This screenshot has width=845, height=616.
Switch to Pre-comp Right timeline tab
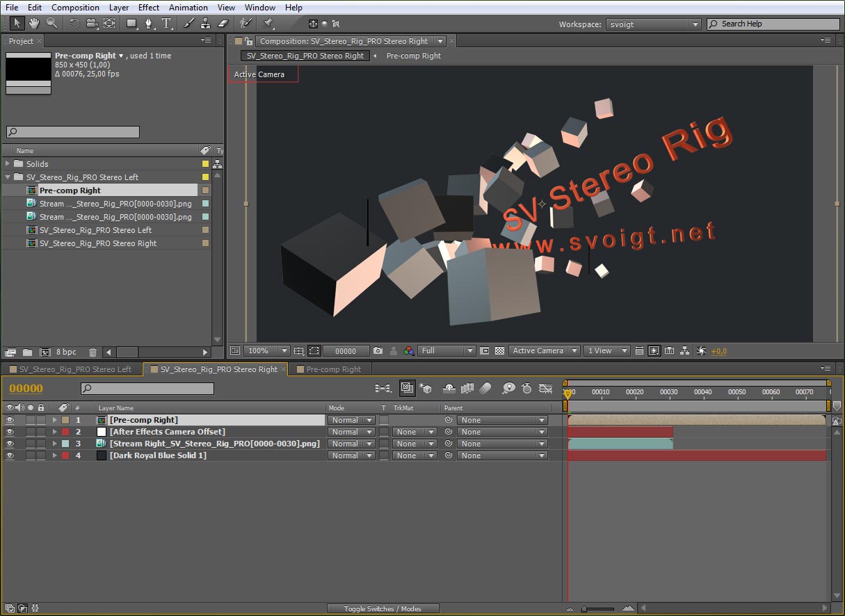(333, 369)
